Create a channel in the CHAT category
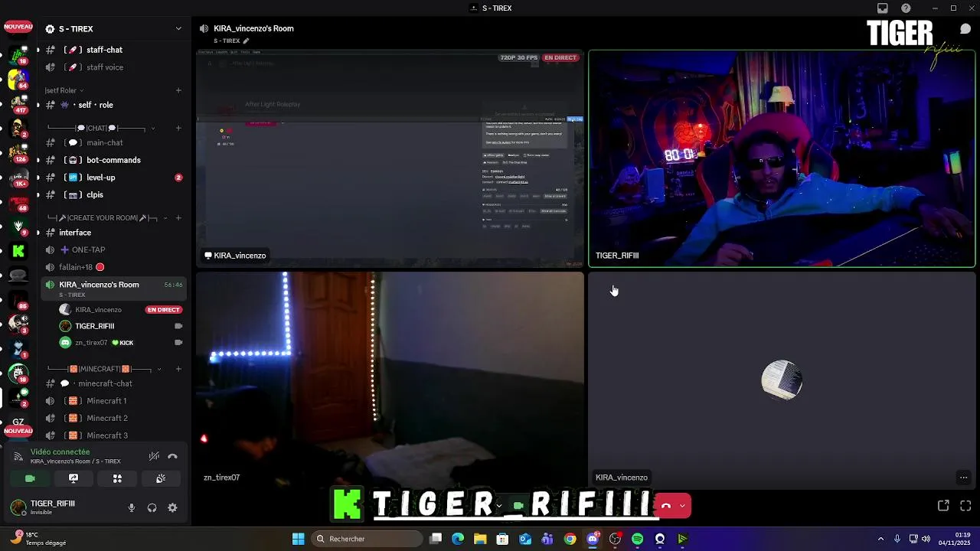 pyautogui.click(x=178, y=128)
